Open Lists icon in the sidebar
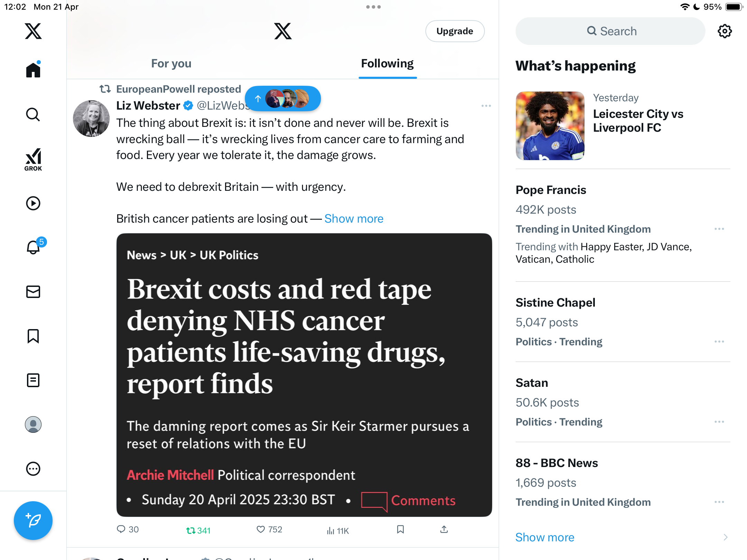Viewport: 747px width, 560px height. point(33,380)
